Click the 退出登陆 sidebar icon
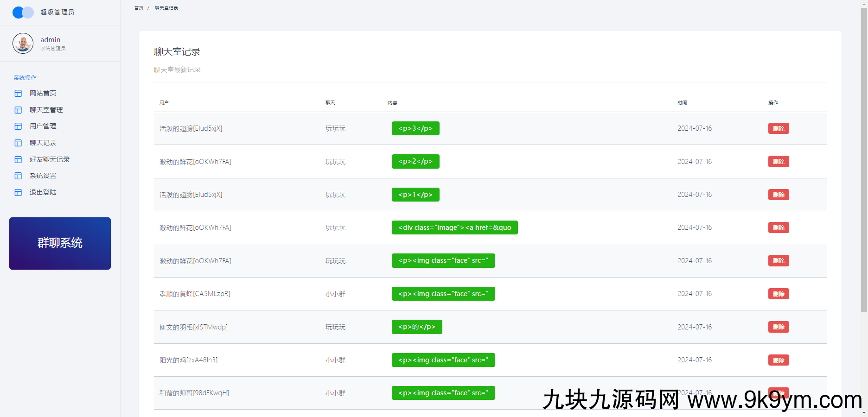 click(18, 193)
